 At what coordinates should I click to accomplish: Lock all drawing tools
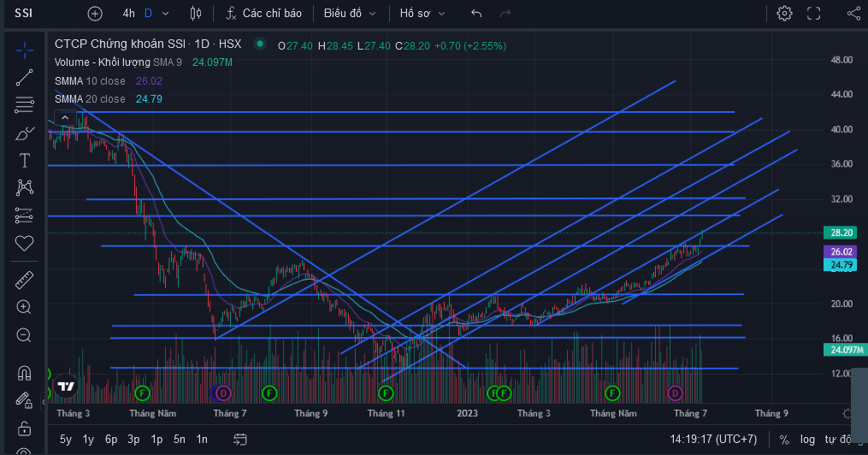(x=24, y=428)
